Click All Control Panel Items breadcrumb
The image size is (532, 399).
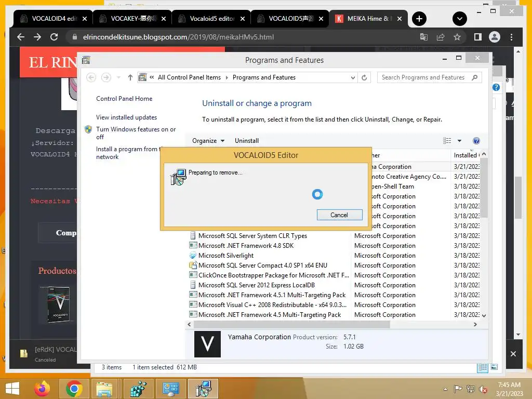click(x=189, y=77)
